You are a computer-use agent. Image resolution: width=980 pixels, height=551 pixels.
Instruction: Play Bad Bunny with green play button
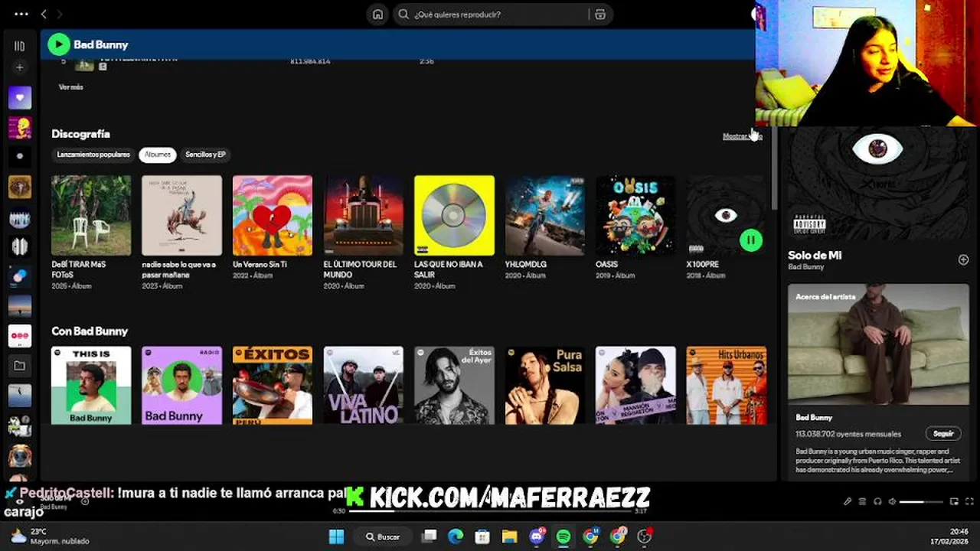click(59, 44)
